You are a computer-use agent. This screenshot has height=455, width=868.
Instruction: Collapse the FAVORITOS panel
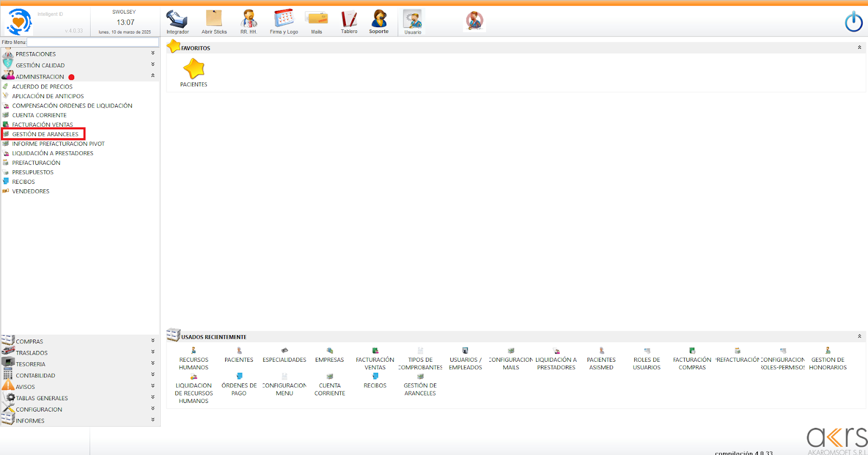point(859,48)
